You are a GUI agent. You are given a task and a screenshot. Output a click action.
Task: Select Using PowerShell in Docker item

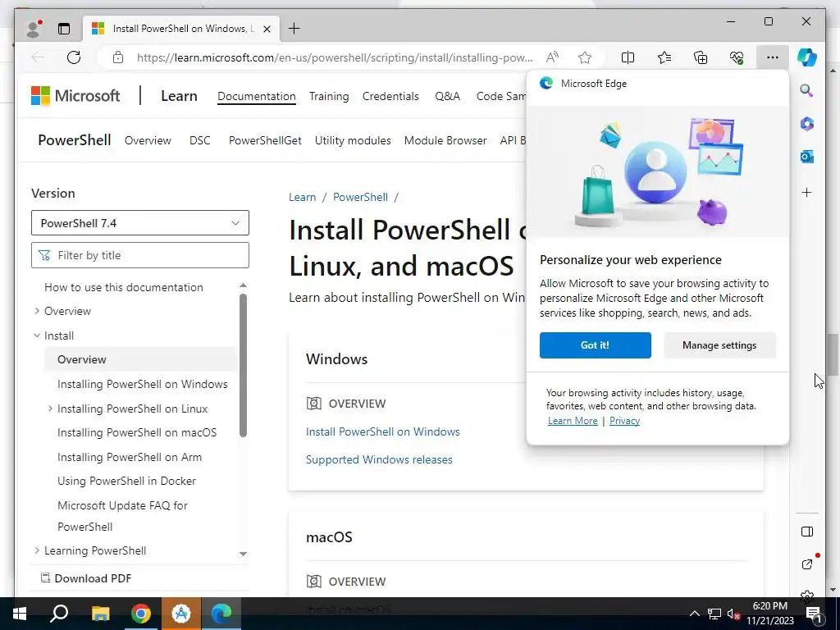[x=126, y=481]
